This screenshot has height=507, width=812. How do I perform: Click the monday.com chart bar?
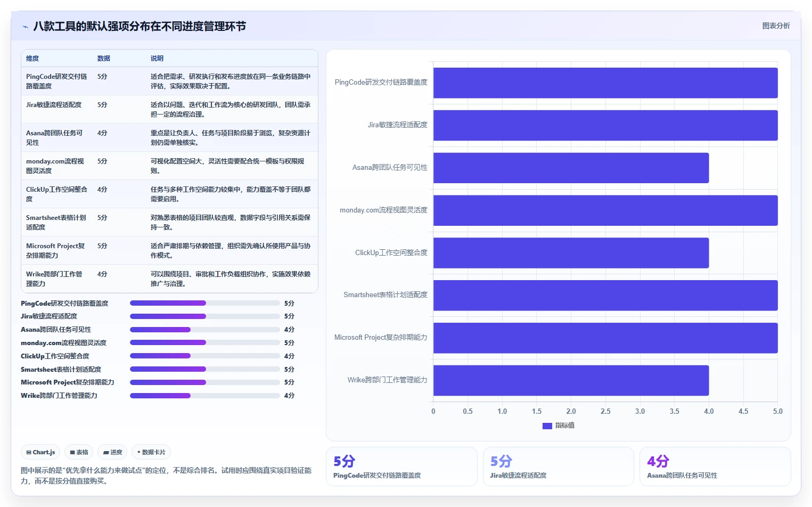tap(605, 210)
